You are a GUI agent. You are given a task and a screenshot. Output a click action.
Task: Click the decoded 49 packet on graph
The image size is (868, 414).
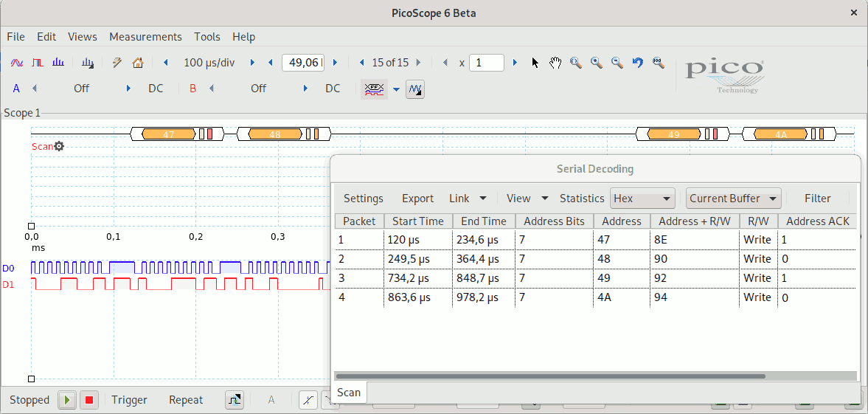[674, 134]
